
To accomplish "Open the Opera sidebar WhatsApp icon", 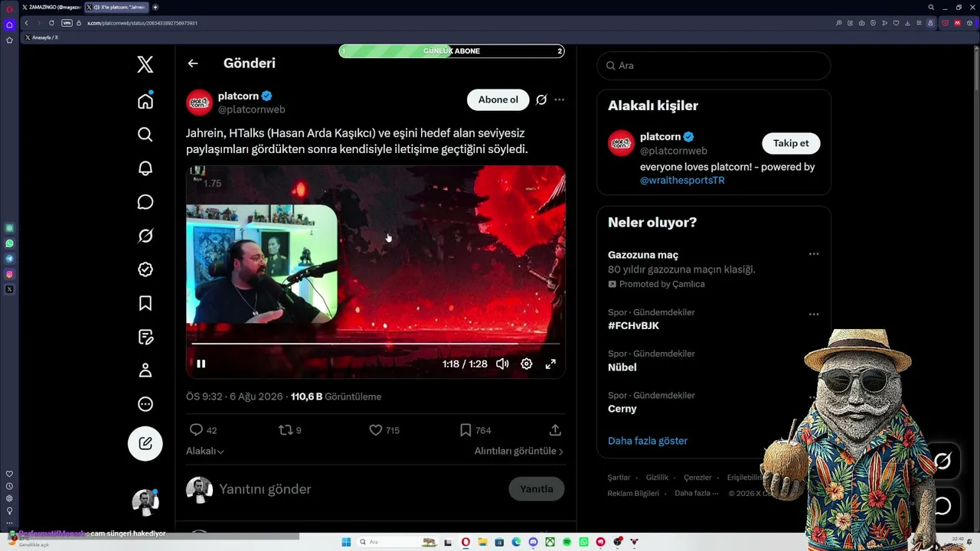I will pos(9,243).
